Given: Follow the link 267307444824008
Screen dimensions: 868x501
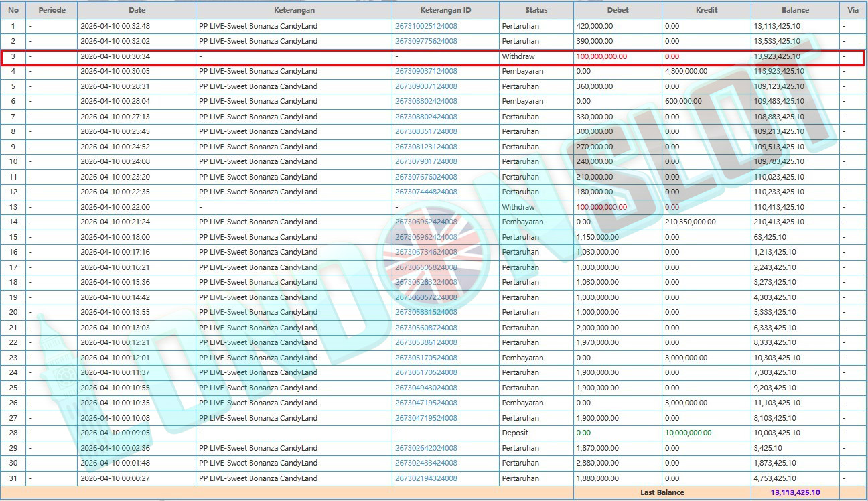Looking at the screenshot, I should pos(426,192).
